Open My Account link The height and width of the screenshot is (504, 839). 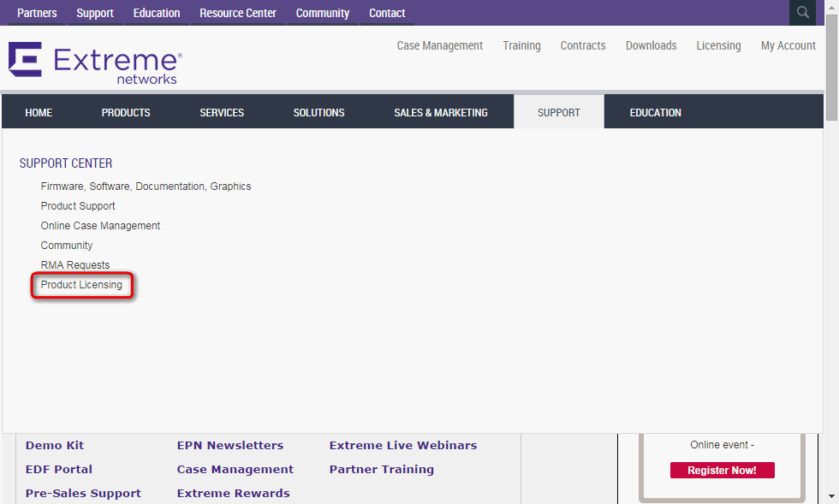788,45
